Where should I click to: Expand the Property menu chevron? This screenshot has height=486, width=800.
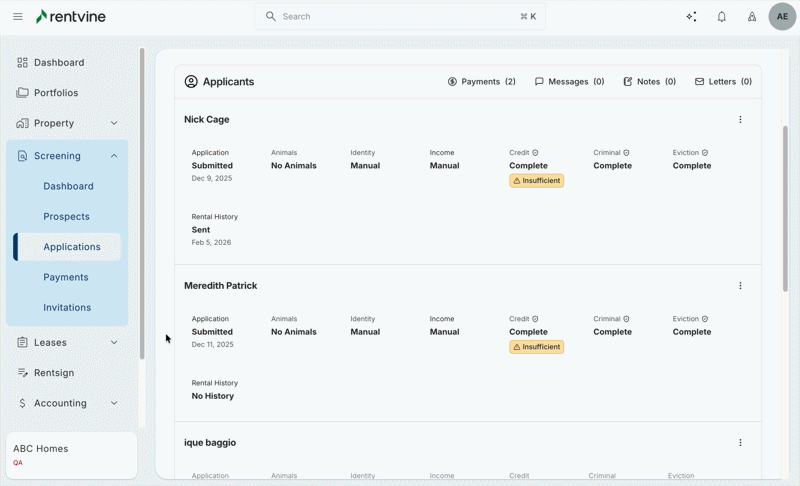pos(114,123)
